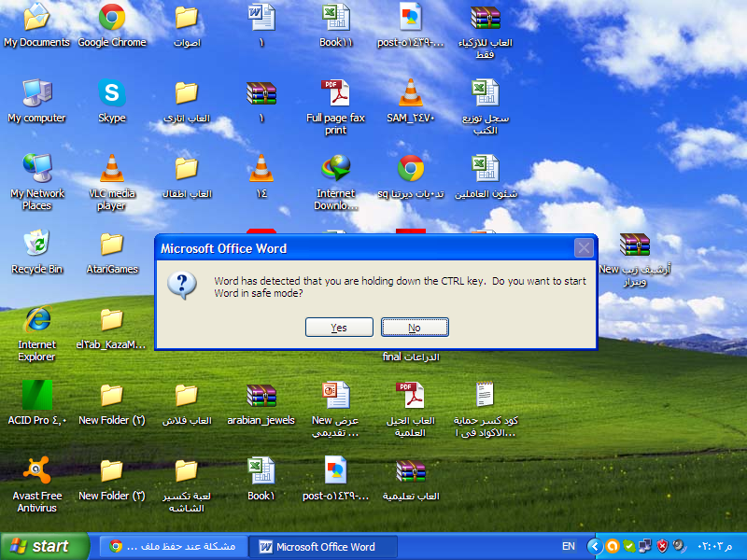Image resolution: width=747 pixels, height=560 pixels.
Task: Close the Microsoft Office Word dialog
Action: click(584, 248)
